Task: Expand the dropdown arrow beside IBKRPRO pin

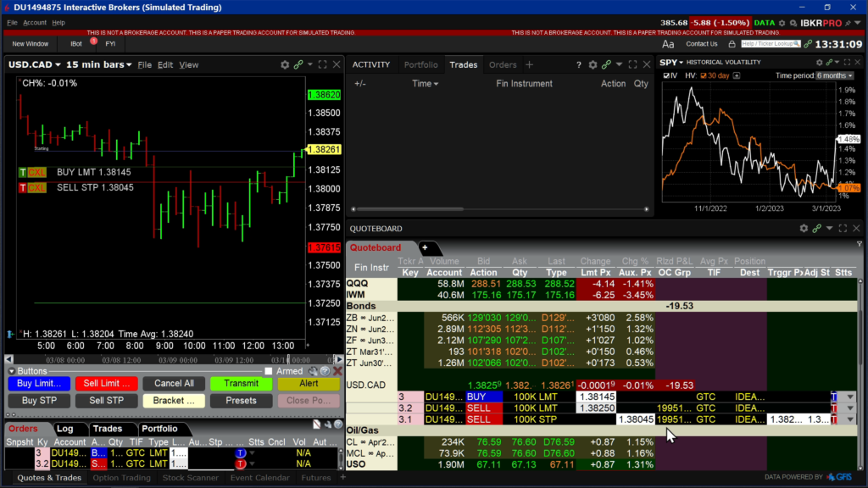Action: coord(858,23)
